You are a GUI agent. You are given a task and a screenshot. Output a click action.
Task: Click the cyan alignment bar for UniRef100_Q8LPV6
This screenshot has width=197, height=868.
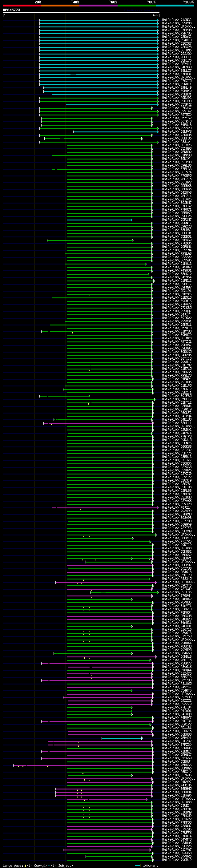pos(115,132)
